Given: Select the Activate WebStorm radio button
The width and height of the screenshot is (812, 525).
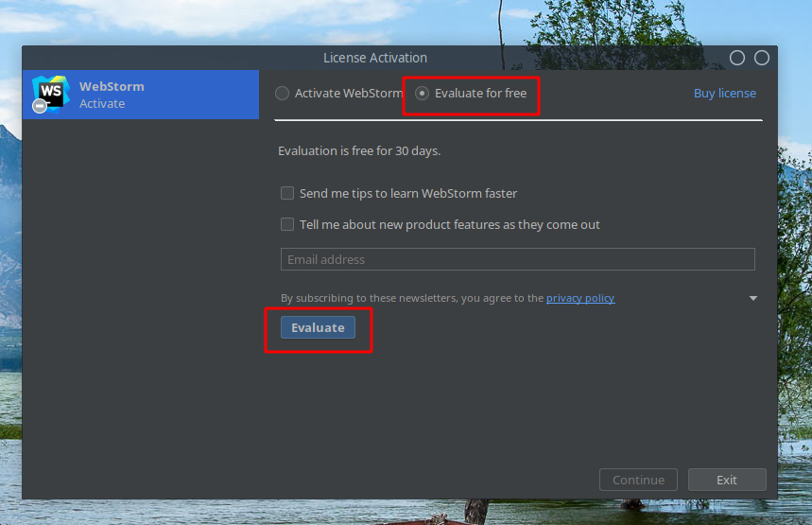Looking at the screenshot, I should click(x=283, y=94).
